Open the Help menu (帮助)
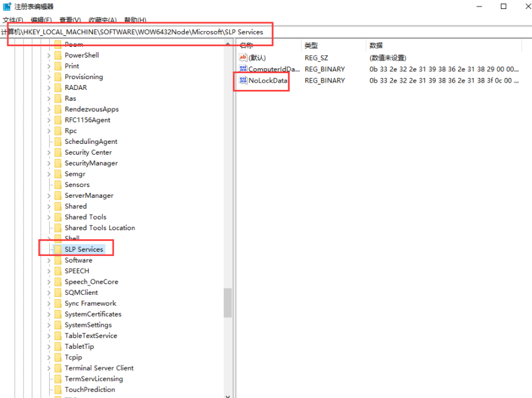This screenshot has width=532, height=398. [135, 20]
